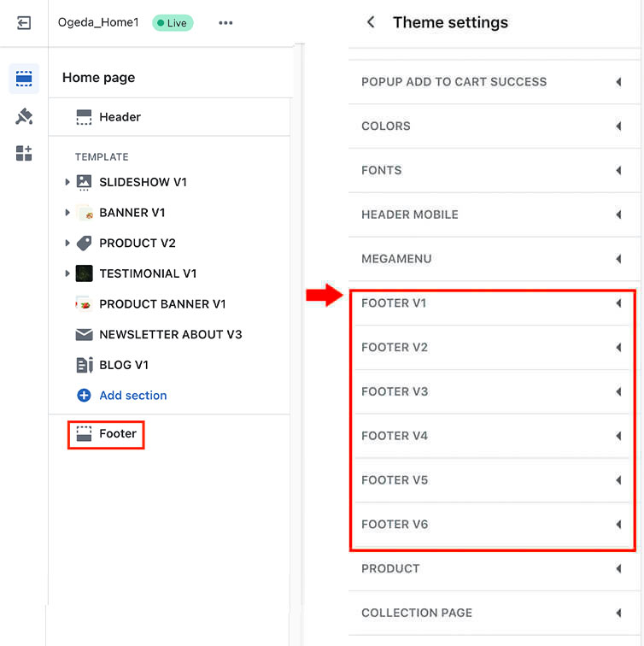The height and width of the screenshot is (646, 644).
Task: Expand the BANNER V1 tree arrow
Action: click(67, 213)
